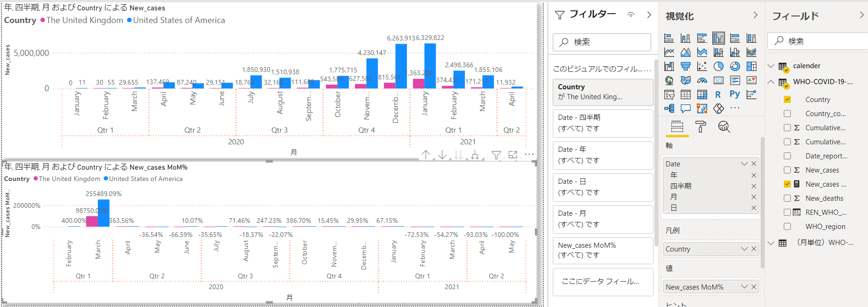868x307 pixels.
Task: Switch to the Format paint roller tab
Action: [x=701, y=126]
